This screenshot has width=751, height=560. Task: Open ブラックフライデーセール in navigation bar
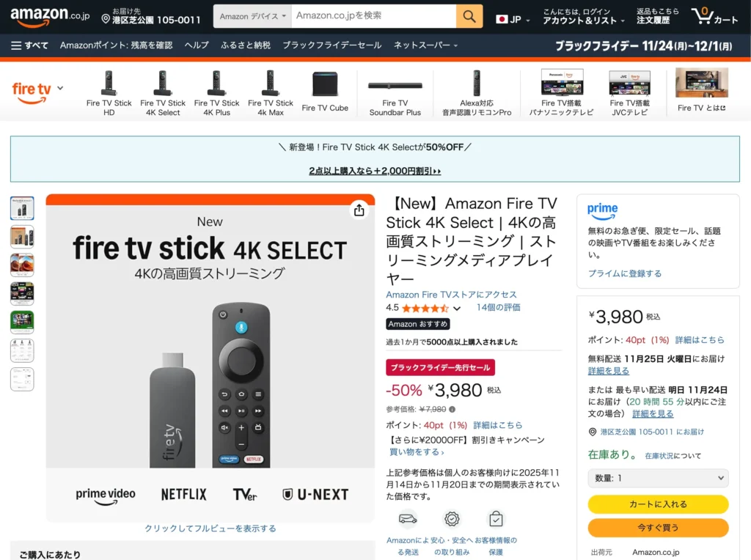coord(332,45)
